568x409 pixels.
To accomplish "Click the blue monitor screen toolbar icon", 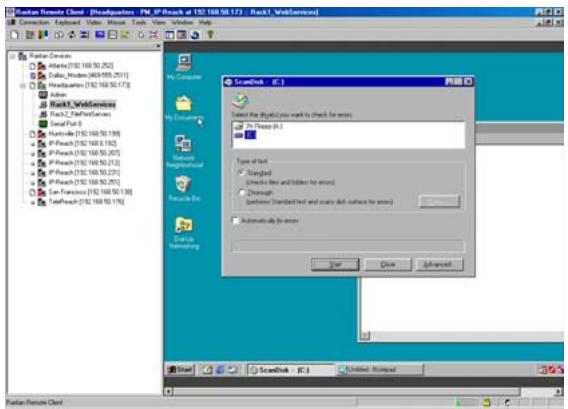I will coord(100,35).
